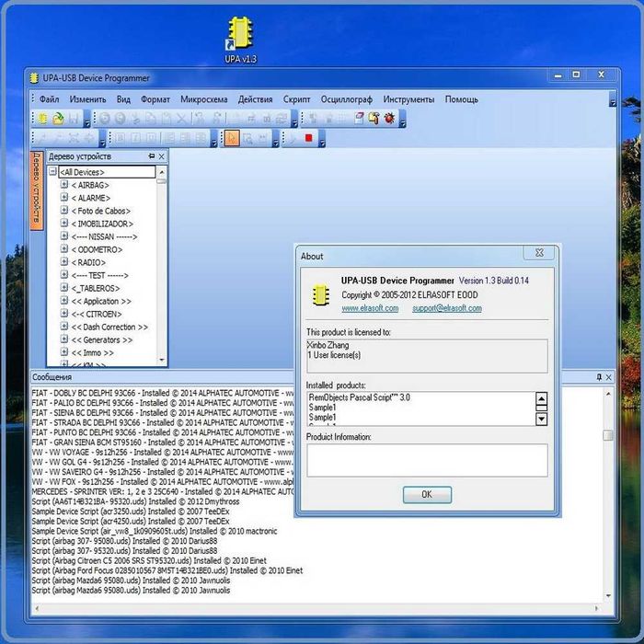The width and height of the screenshot is (644, 644).
Task: Open the Микросхема menu
Action: point(203,99)
